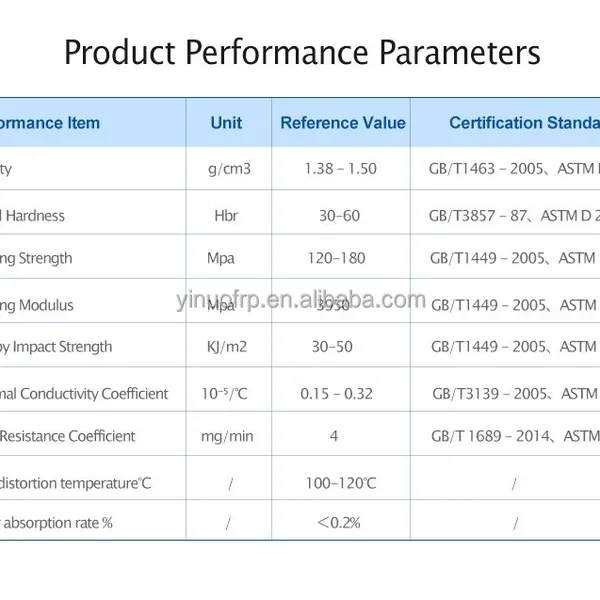Click the Performance Item column header
Viewport: 600px width, 600px height.
point(50,123)
